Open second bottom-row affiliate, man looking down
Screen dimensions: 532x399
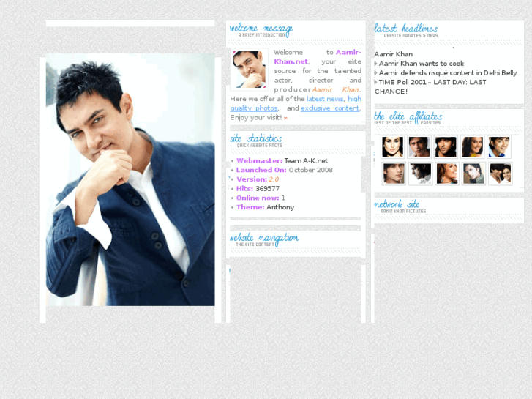coord(420,174)
